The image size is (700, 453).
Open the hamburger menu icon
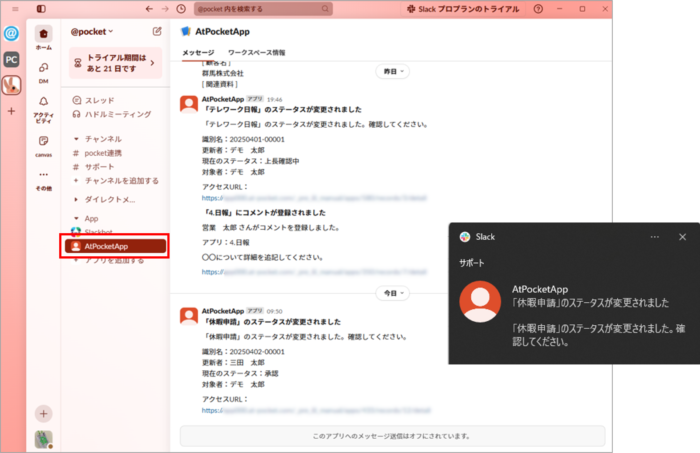click(15, 9)
